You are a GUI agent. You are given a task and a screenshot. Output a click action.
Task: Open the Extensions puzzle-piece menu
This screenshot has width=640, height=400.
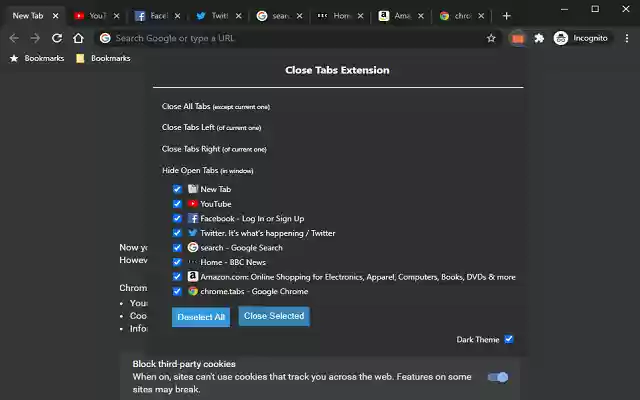click(x=539, y=38)
